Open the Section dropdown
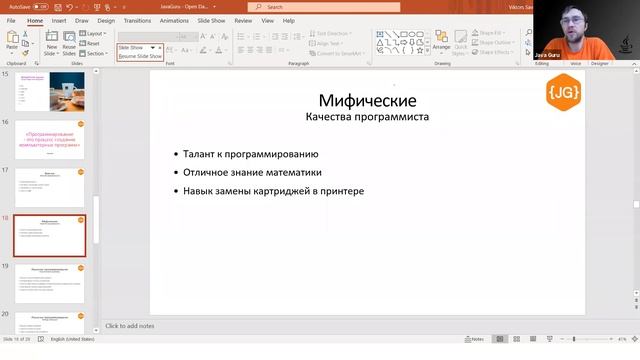The width and height of the screenshot is (640, 360). [x=94, y=53]
